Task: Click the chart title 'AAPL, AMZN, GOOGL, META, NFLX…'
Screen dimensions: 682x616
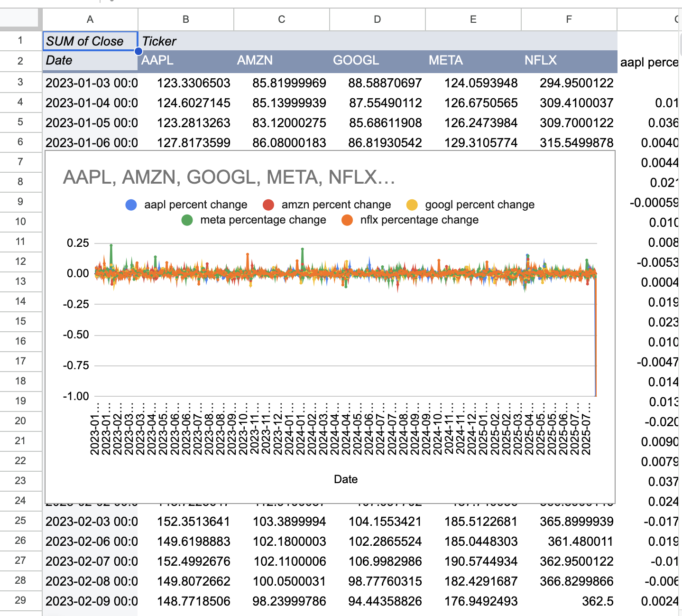Action: 229,177
